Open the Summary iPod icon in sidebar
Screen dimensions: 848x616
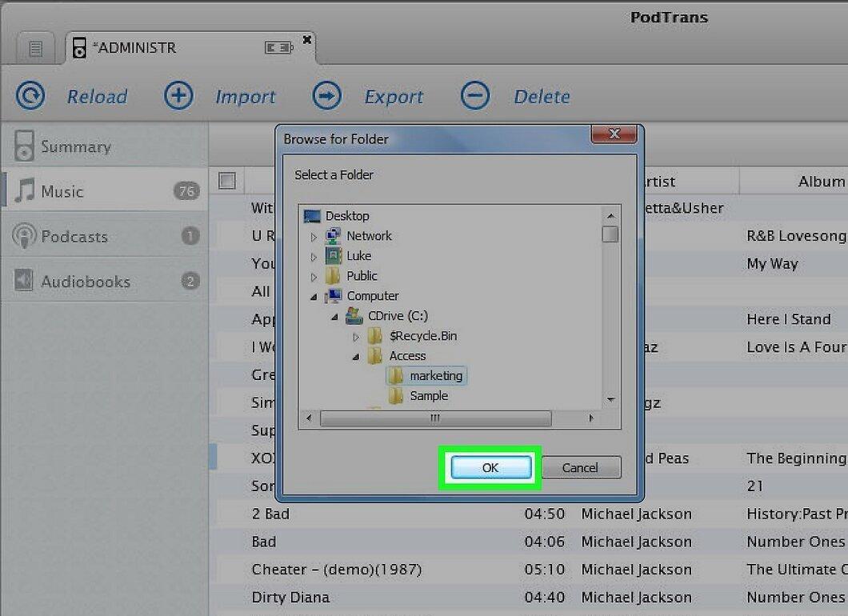pyautogui.click(x=24, y=146)
